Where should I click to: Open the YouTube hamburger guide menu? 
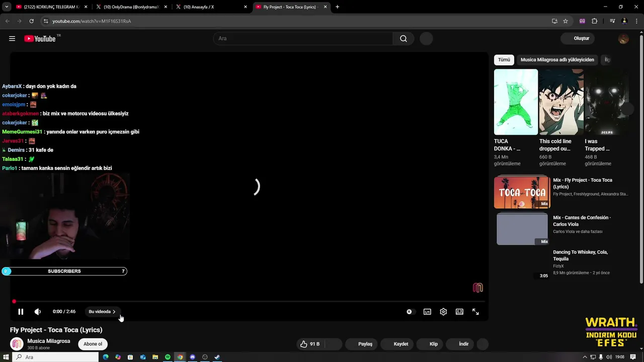coord(12,39)
